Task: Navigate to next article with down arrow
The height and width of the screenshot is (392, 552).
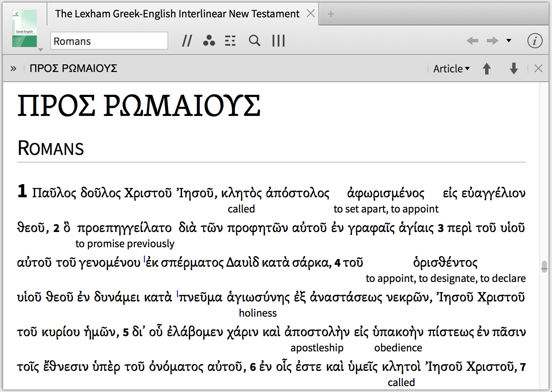Action: [513, 68]
